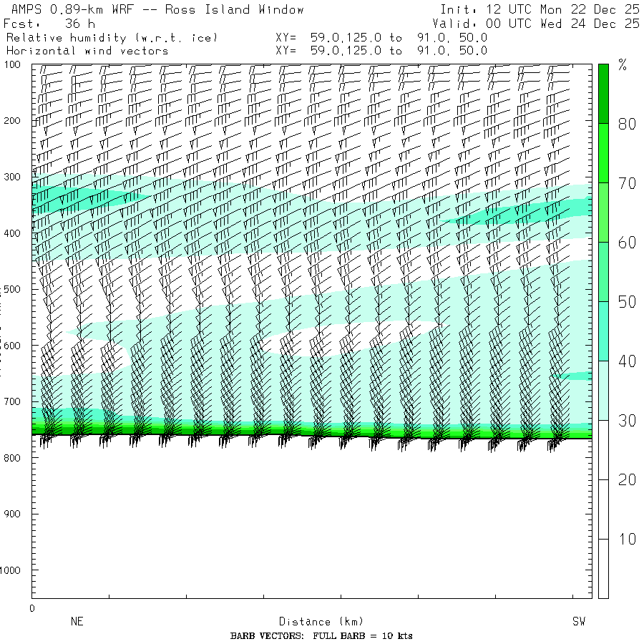Click the percent symbol above the colorbar
The width and height of the screenshot is (644, 644).
click(623, 67)
